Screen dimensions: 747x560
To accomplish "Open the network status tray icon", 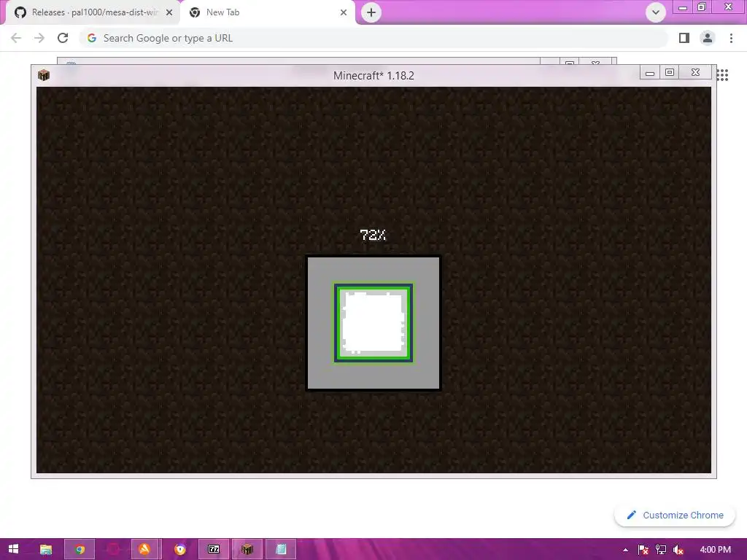I will pyautogui.click(x=661, y=550).
